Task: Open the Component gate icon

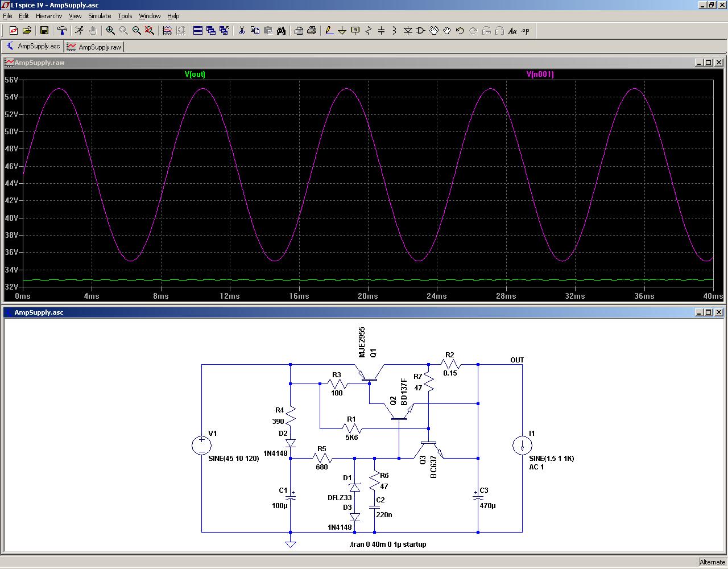Action: pos(421,31)
